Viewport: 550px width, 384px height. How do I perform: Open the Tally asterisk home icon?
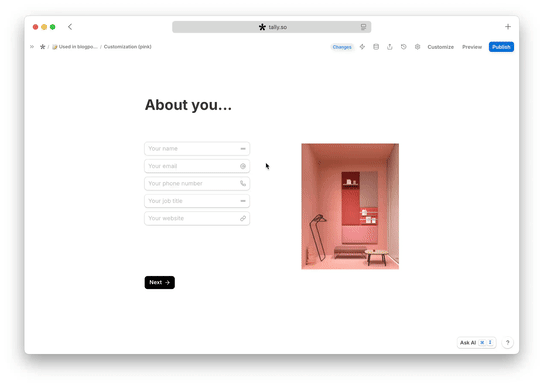[42, 47]
